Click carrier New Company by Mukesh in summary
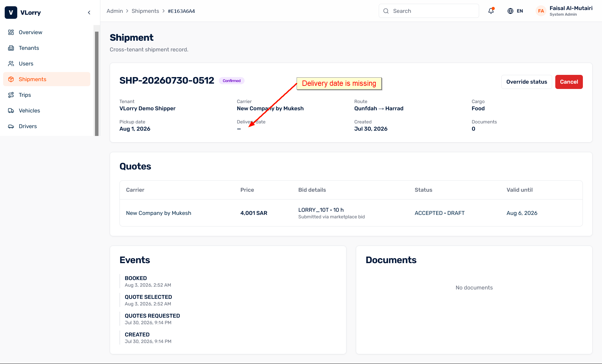602x364 pixels. 270,108
